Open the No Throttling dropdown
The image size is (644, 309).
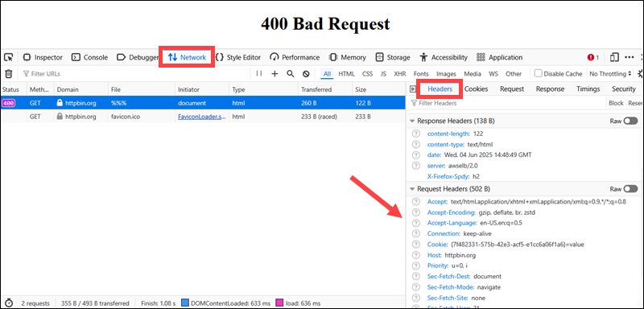pos(611,74)
